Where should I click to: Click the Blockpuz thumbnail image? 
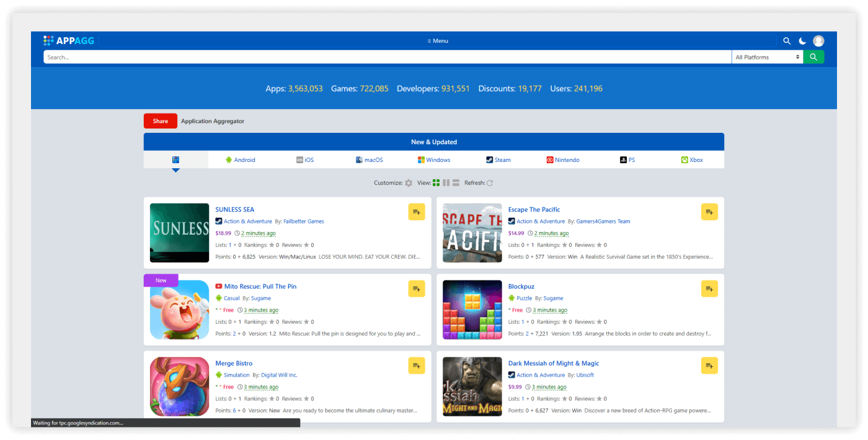pos(472,310)
